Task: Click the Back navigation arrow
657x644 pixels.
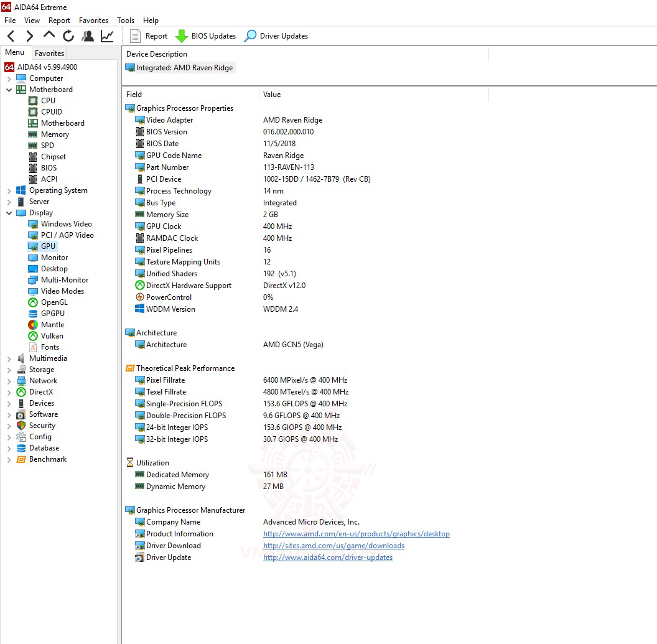Action: coord(11,36)
